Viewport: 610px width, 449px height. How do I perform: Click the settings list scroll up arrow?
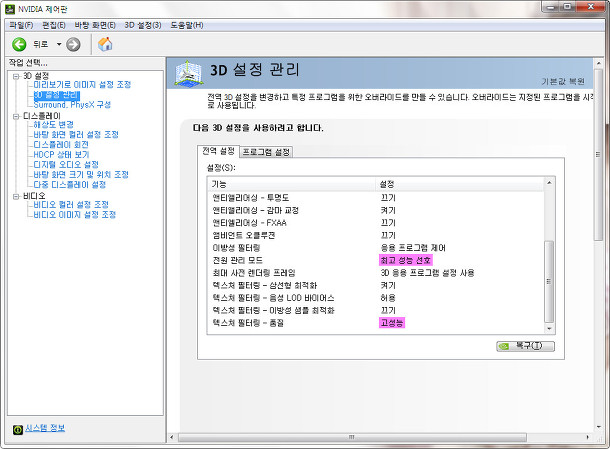(549, 183)
